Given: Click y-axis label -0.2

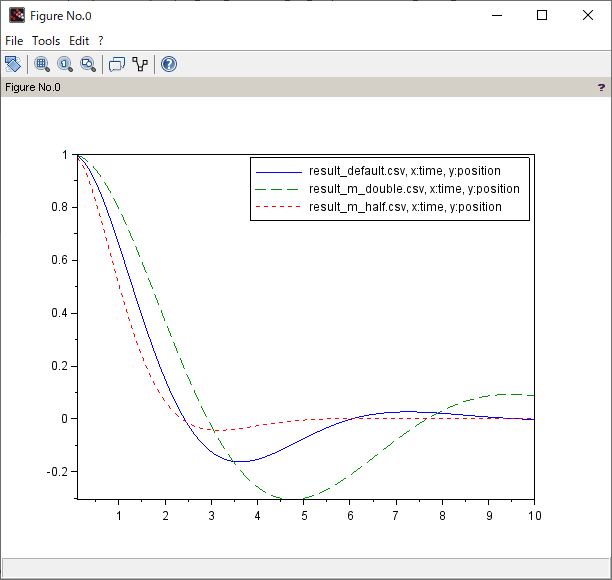Looking at the screenshot, I should pos(57,472).
